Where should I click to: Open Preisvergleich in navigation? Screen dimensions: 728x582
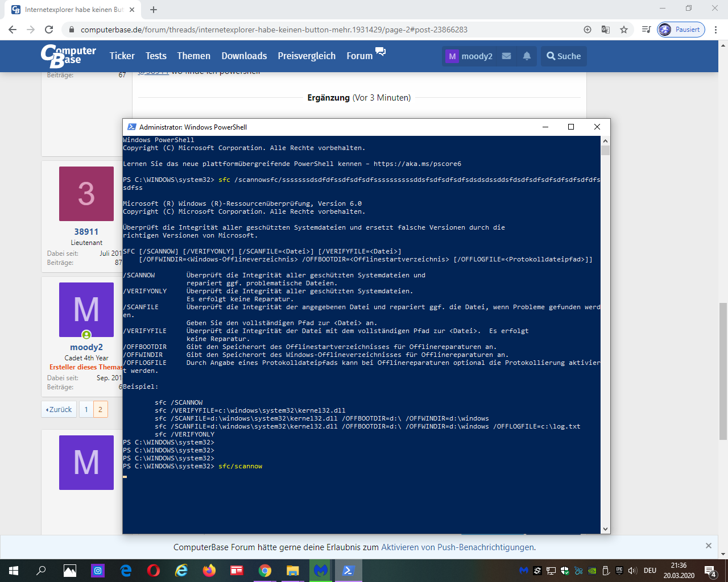click(x=307, y=56)
